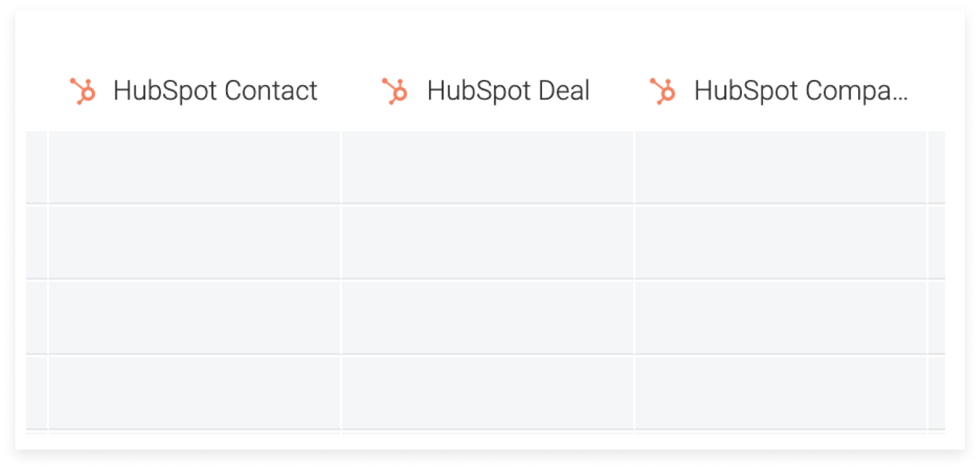Select fourth-row cell under HubSpot Contact
The width and height of the screenshot is (980, 470).
coord(195,393)
